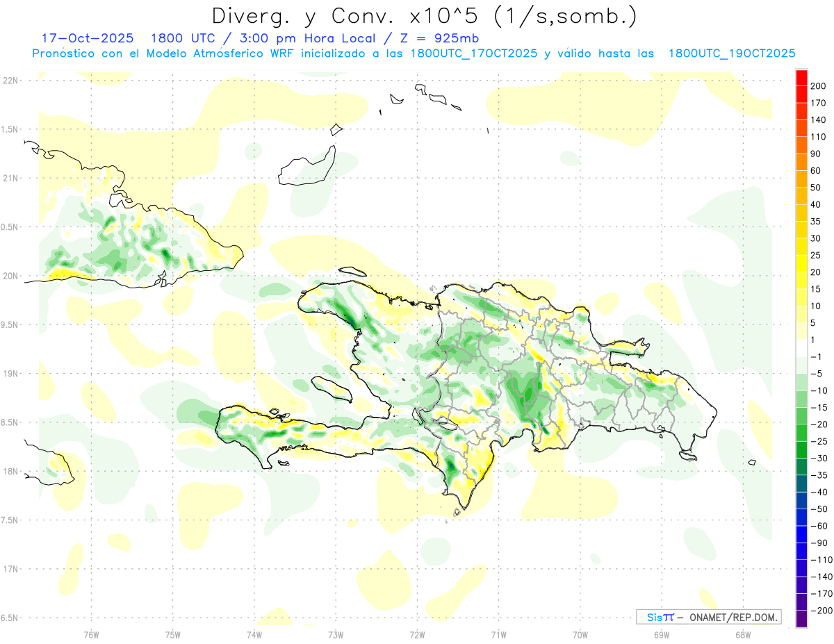The width and height of the screenshot is (834, 644).
Task: Click the longitude label '73W'
Action: click(336, 635)
